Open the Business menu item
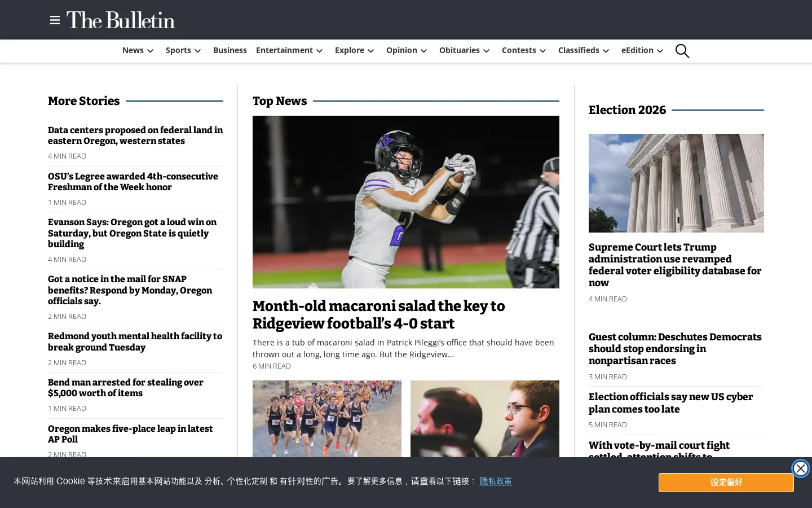812x508 pixels. 230,50
